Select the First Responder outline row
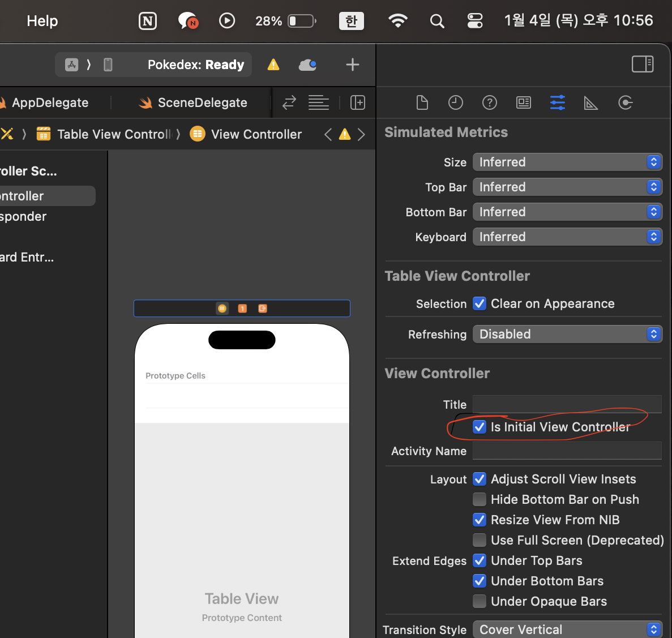The height and width of the screenshot is (638, 672). coord(24,216)
